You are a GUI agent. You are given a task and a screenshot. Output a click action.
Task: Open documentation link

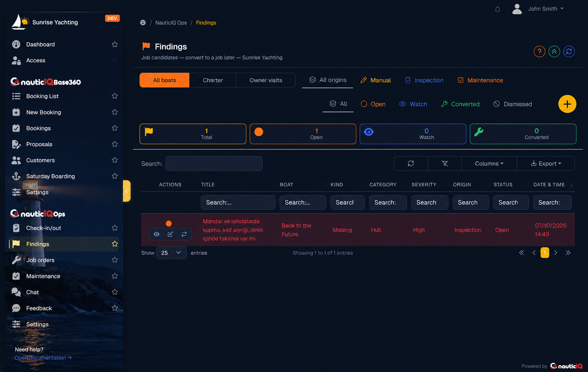click(43, 358)
